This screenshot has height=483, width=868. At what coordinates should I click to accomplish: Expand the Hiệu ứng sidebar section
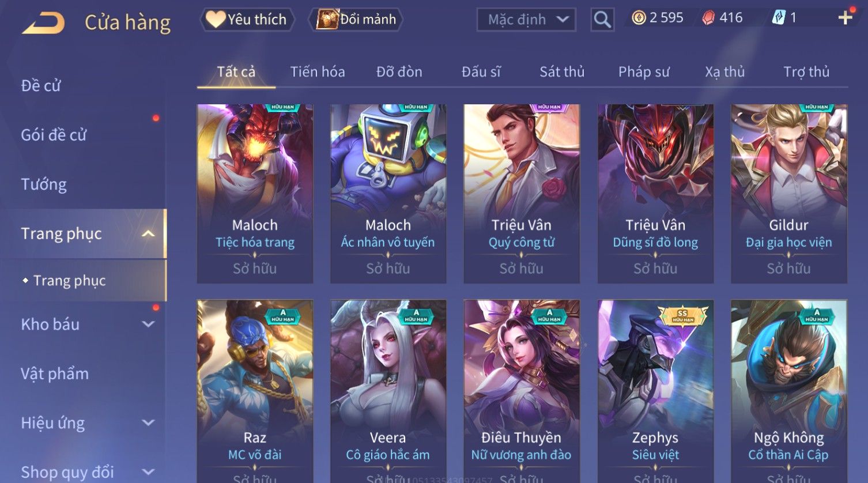coord(148,423)
